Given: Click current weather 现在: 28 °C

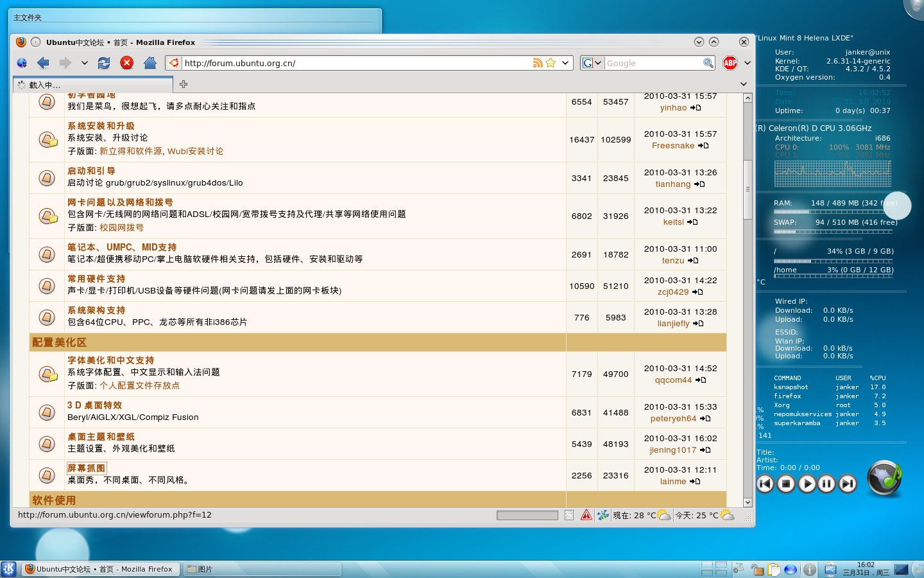Looking at the screenshot, I should click(x=641, y=515).
